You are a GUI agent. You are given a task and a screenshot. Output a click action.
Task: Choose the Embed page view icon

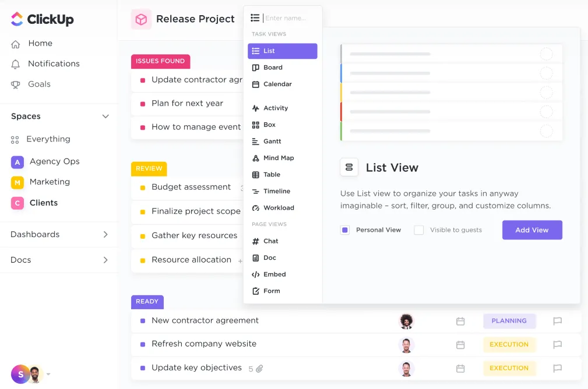[x=256, y=275]
